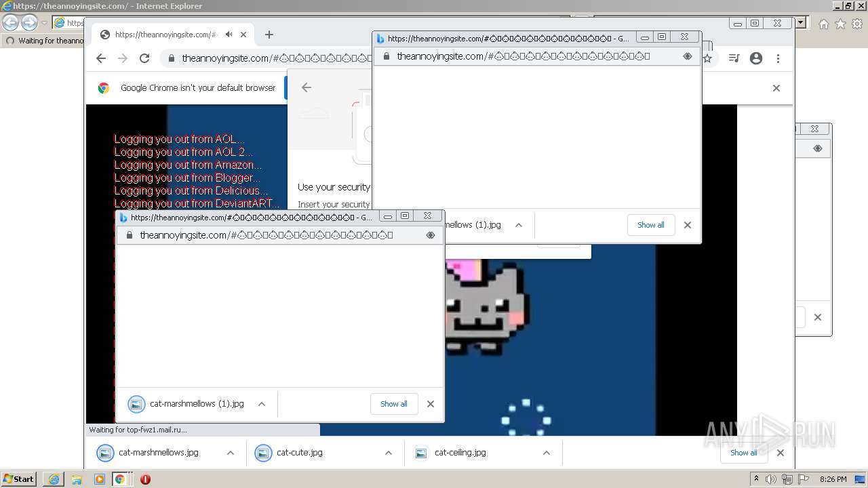The width and height of the screenshot is (868, 488).
Task: Open IE recent pages dropdown arrow
Action: point(44,22)
